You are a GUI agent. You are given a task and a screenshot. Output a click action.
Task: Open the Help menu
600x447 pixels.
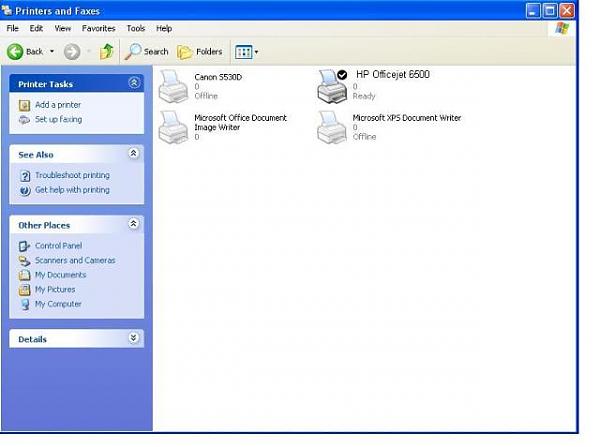click(164, 29)
